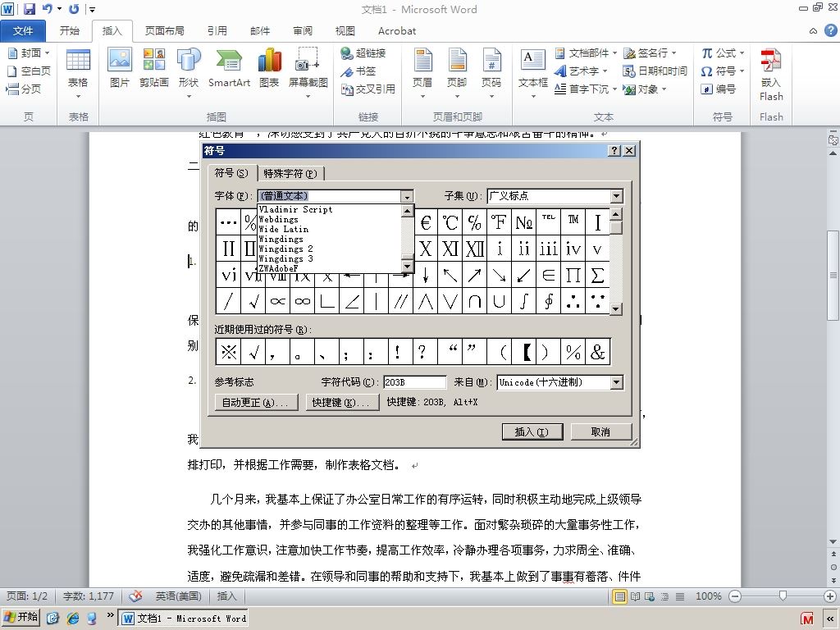
Task: Switch to Page Layout (页面布局) tab
Action: (x=164, y=31)
